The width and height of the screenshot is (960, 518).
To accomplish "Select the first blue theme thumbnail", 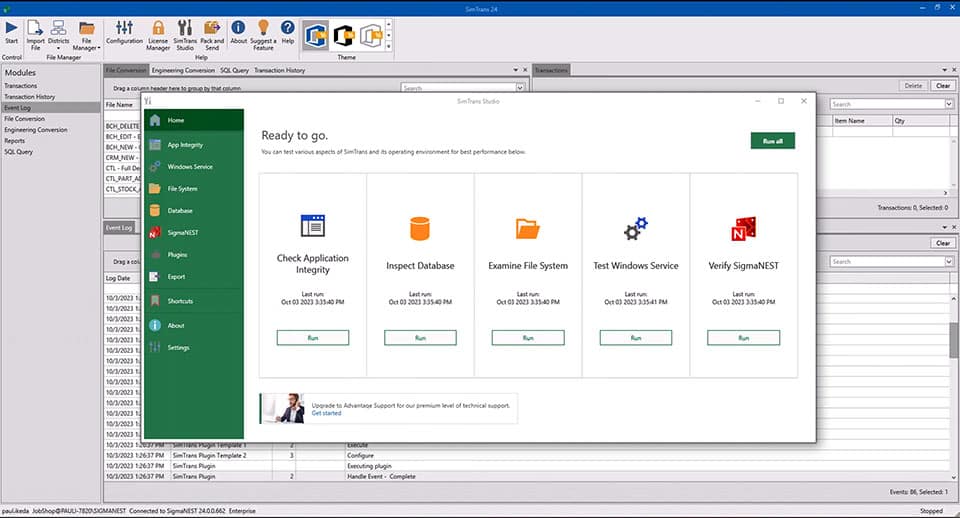I will (x=316, y=36).
